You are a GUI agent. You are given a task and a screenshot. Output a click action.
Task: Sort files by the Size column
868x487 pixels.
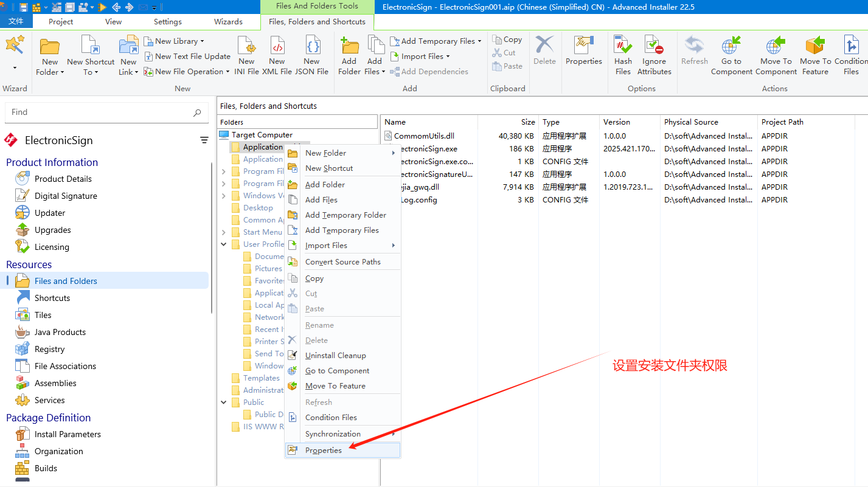coord(507,122)
